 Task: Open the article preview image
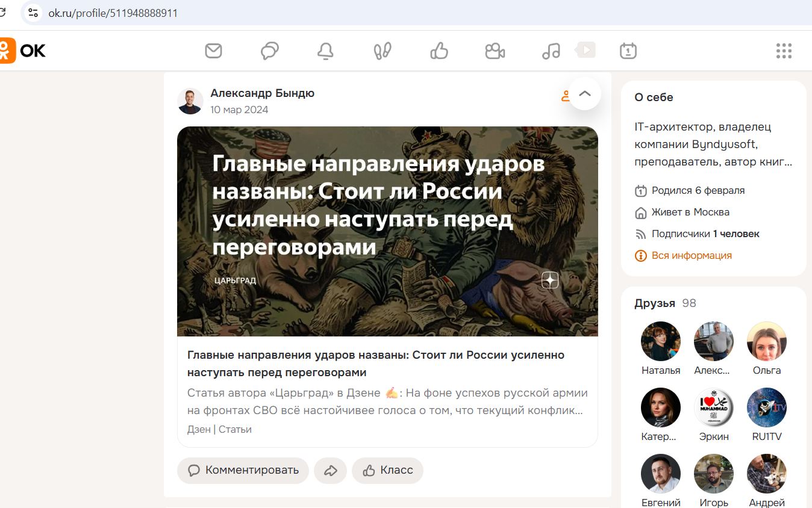coord(387,231)
